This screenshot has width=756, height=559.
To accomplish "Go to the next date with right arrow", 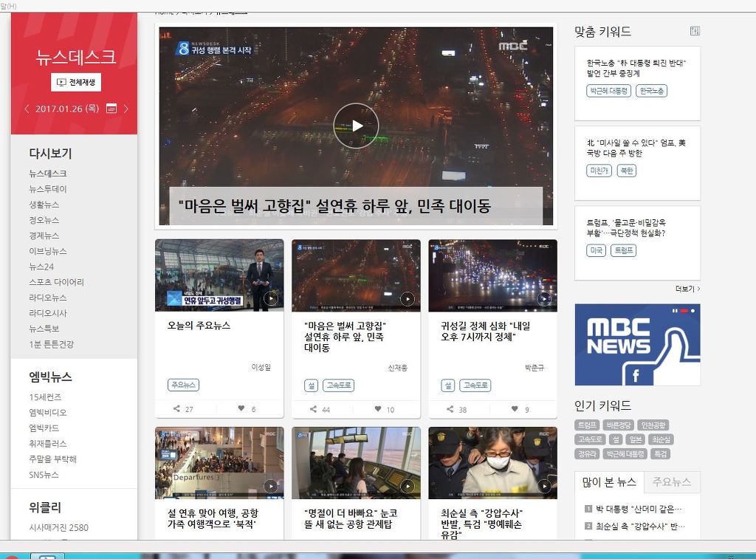I will (126, 109).
